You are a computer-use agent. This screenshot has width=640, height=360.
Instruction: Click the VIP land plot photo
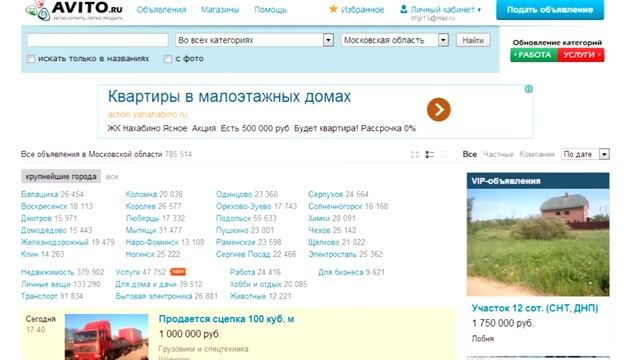point(538,242)
